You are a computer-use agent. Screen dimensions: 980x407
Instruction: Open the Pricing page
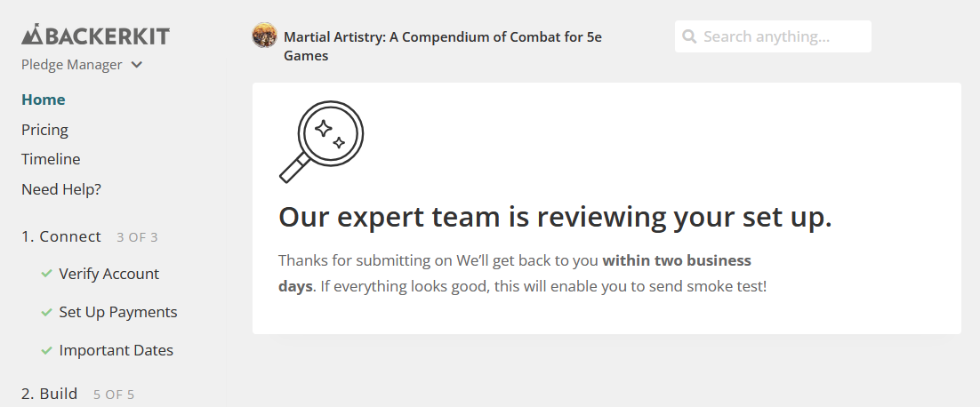click(x=44, y=130)
